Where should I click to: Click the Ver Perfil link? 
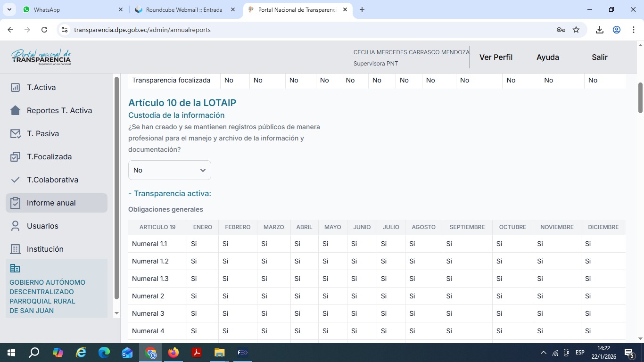(495, 57)
